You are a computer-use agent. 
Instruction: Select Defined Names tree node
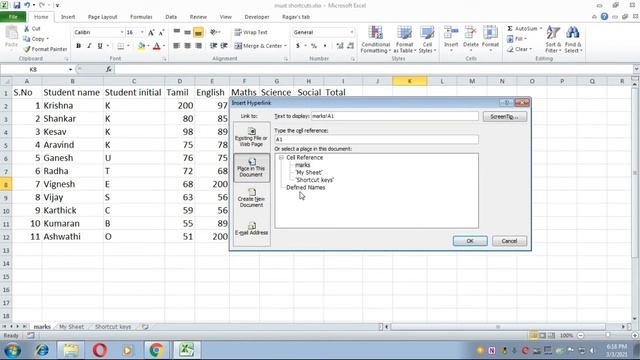[x=306, y=187]
